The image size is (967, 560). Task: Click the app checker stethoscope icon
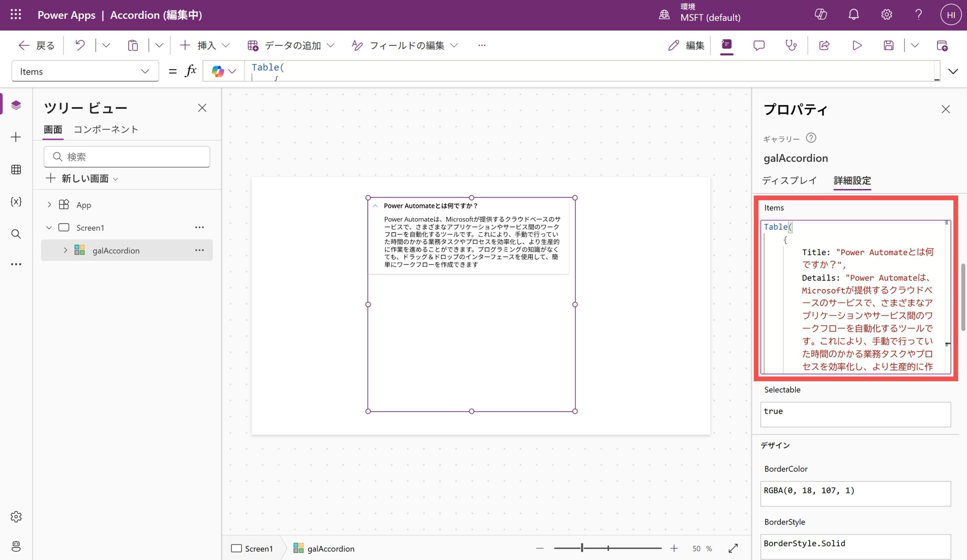click(791, 45)
